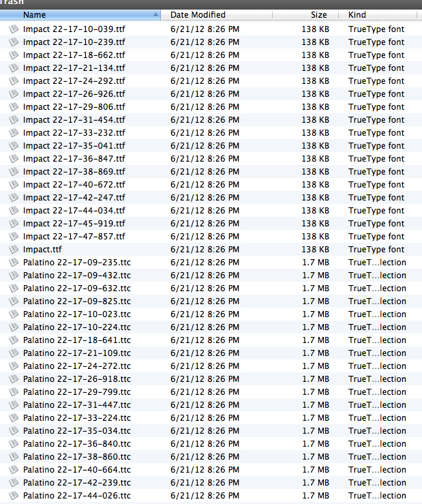Click the font icon for Palatino 22-17-10-224.ttc
The height and width of the screenshot is (504, 422).
[14, 327]
